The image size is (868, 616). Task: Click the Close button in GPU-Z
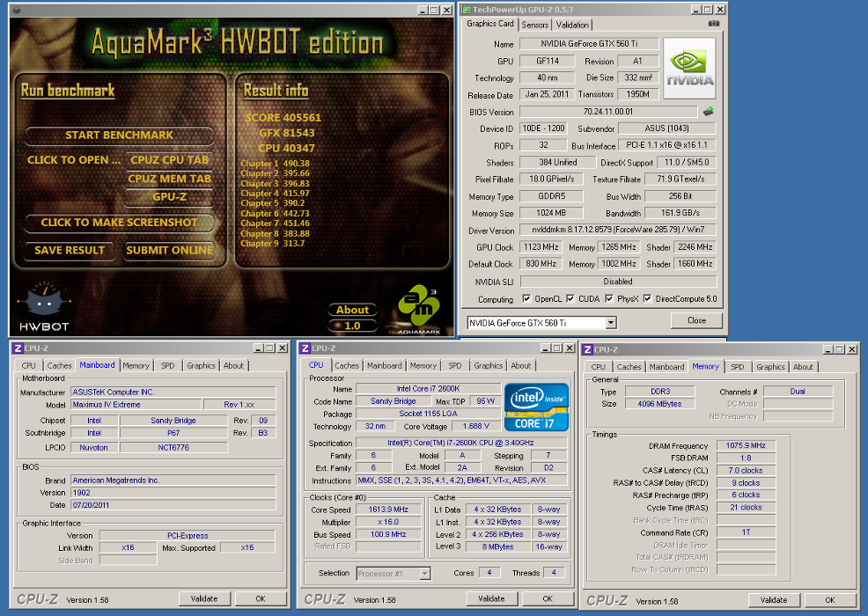[x=697, y=320]
